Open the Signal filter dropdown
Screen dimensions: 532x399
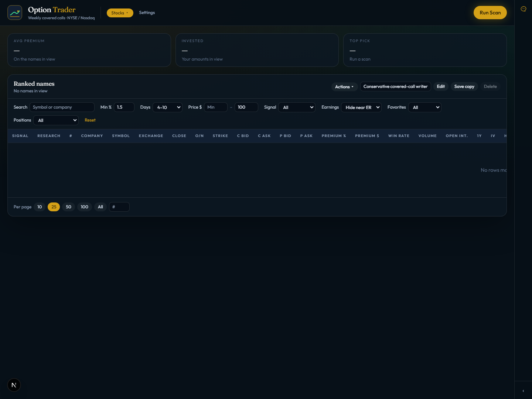[x=297, y=107]
